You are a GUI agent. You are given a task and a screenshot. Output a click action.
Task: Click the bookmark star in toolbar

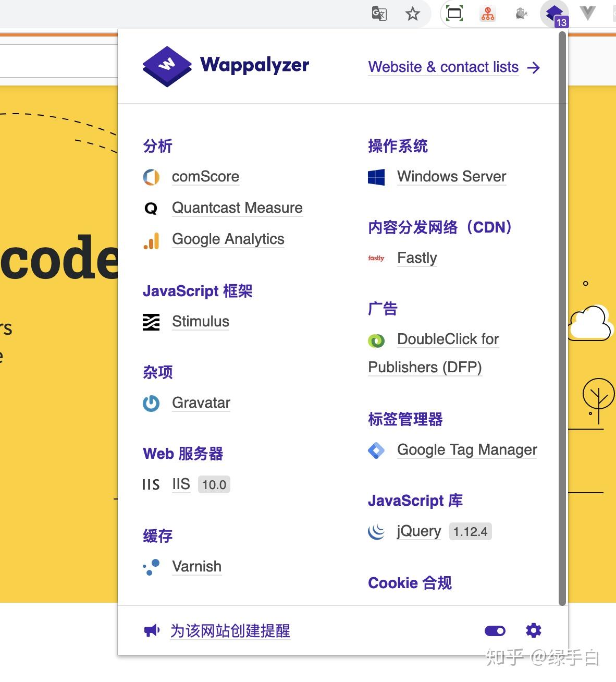(x=412, y=14)
